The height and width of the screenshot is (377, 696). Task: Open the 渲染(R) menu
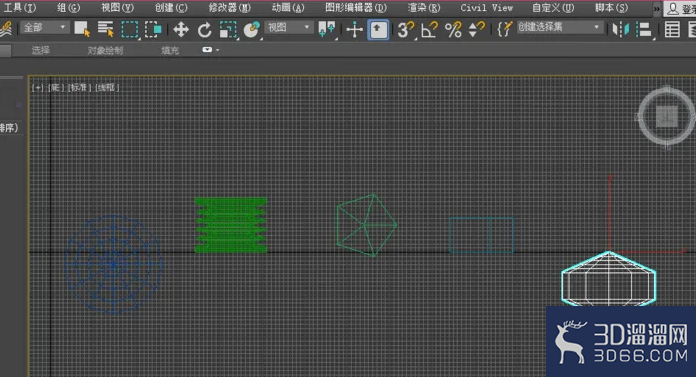[x=424, y=8]
